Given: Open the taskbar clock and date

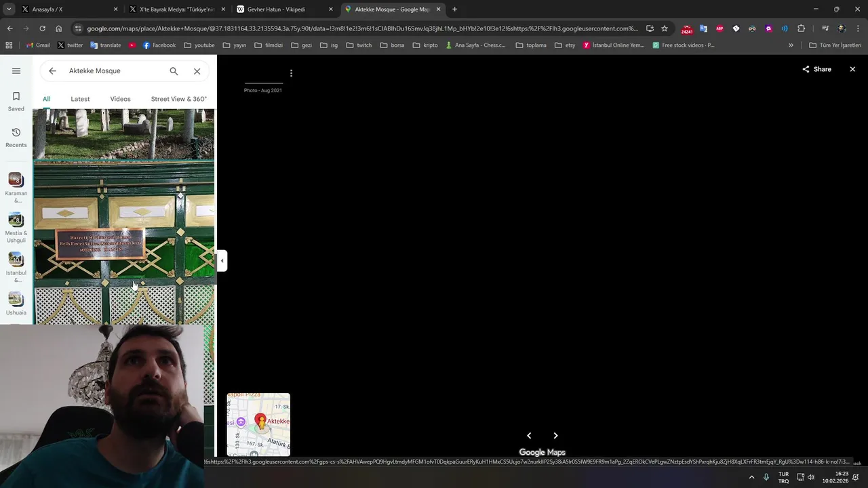Looking at the screenshot, I should tap(835, 477).
